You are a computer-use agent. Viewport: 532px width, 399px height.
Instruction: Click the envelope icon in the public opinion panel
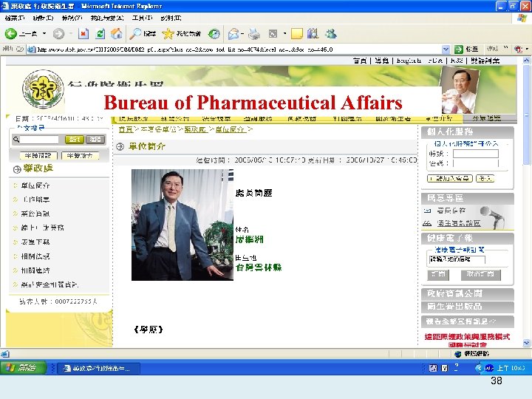[428, 211]
